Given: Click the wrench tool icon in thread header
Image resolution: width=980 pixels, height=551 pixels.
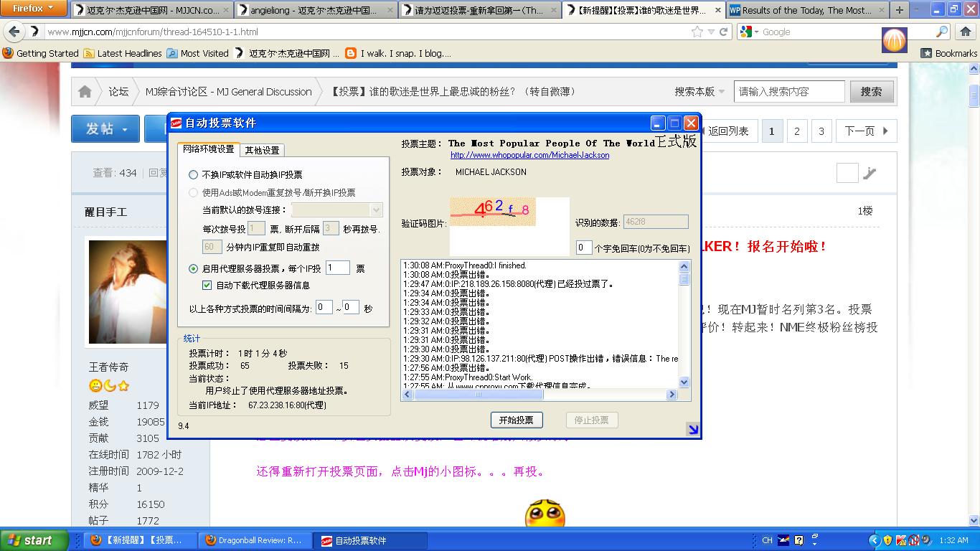Looking at the screenshot, I should [870, 173].
